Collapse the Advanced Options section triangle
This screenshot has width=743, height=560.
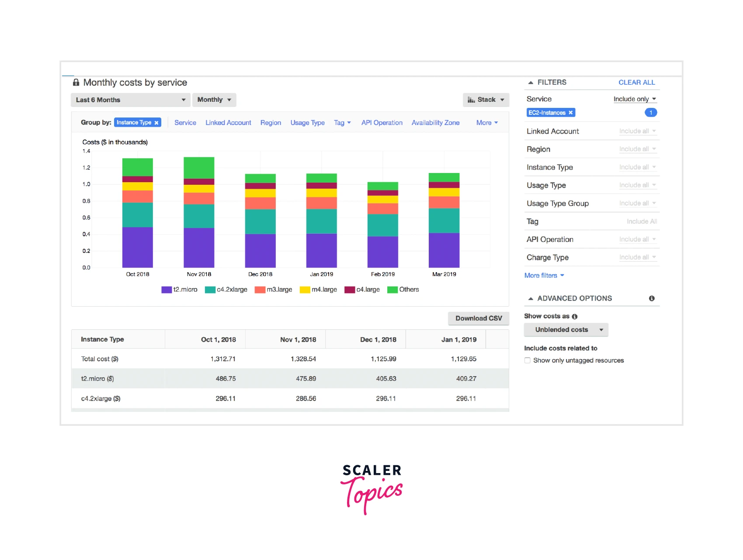pyautogui.click(x=530, y=299)
